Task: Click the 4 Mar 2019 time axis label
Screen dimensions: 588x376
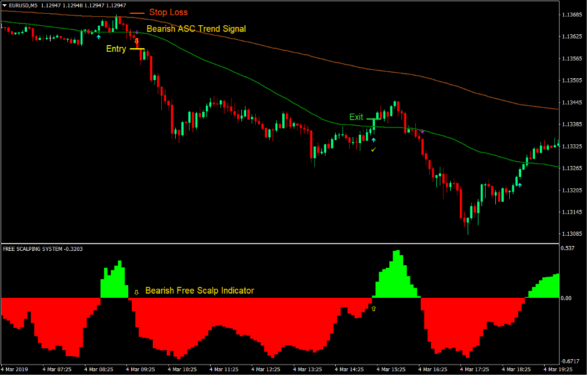Action: pyautogui.click(x=14, y=369)
